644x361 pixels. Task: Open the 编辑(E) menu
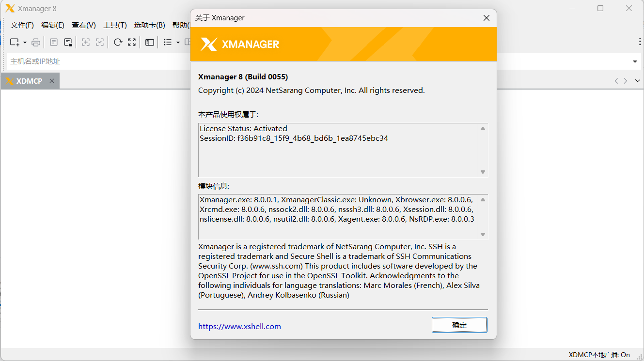[x=53, y=25]
